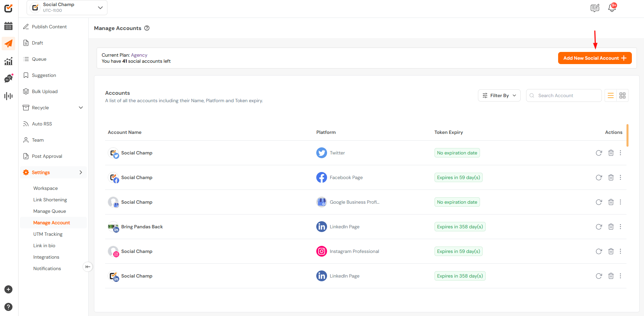Open Integrations settings
The width and height of the screenshot is (644, 316).
[46, 257]
